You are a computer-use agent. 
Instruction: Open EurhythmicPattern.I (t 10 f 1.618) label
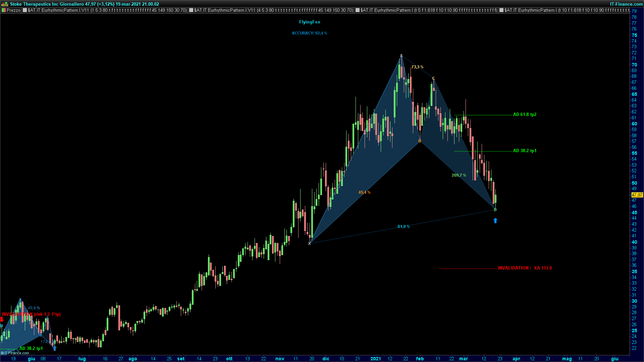point(567,10)
